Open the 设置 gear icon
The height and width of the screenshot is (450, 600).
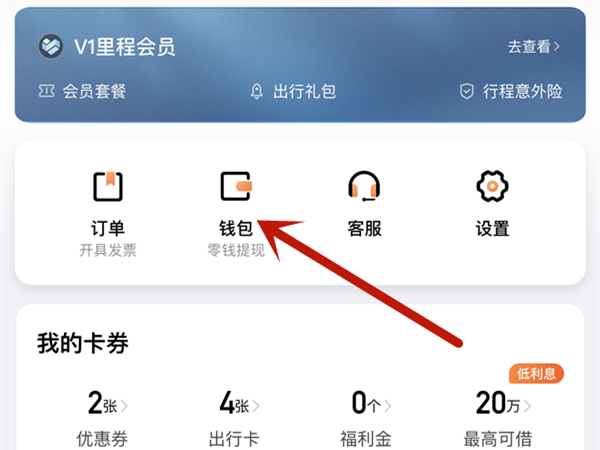pyautogui.click(x=492, y=186)
